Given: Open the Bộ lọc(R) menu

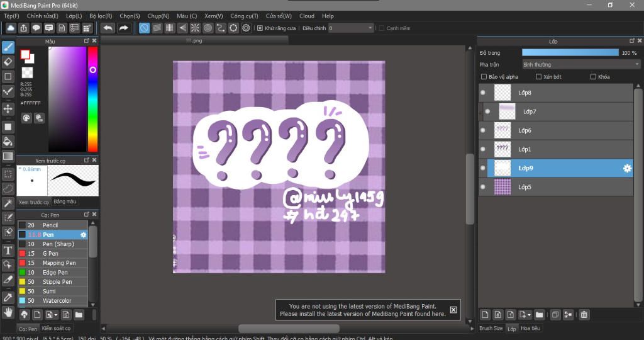Looking at the screenshot, I should click(x=101, y=16).
